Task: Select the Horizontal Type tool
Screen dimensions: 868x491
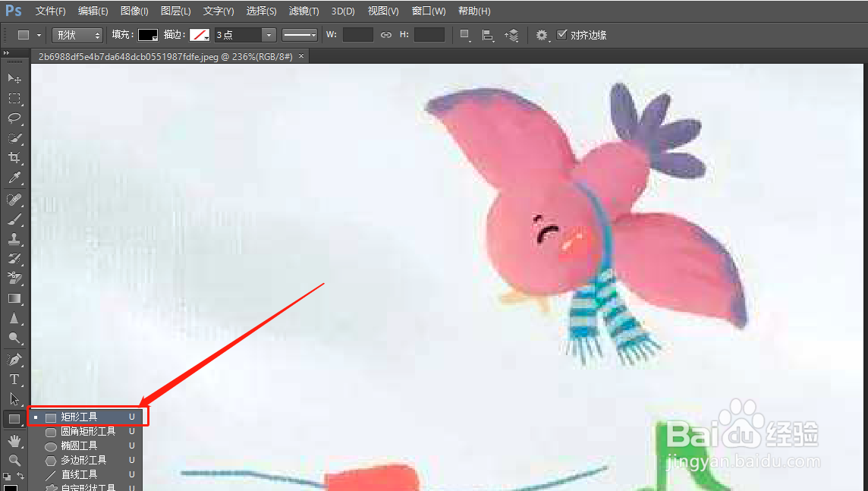Action: 14,379
